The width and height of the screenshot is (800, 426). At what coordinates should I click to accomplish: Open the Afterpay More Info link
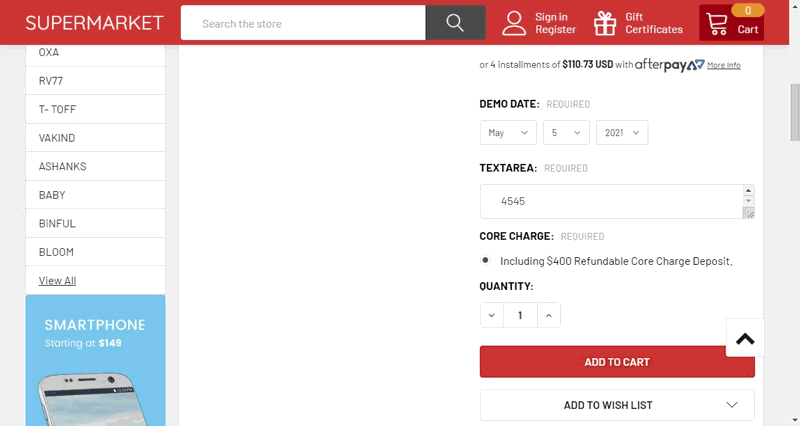[723, 65]
